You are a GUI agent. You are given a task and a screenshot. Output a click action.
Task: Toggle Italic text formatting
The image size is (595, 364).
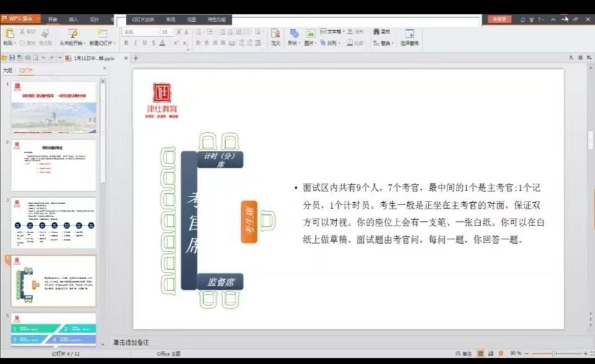coord(135,43)
